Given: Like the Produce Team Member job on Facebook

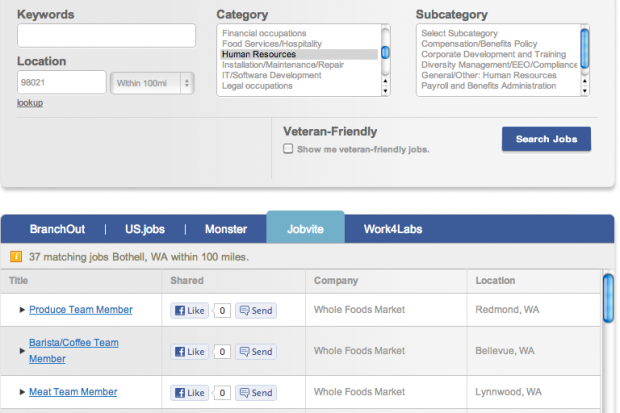Looking at the screenshot, I should tap(190, 311).
